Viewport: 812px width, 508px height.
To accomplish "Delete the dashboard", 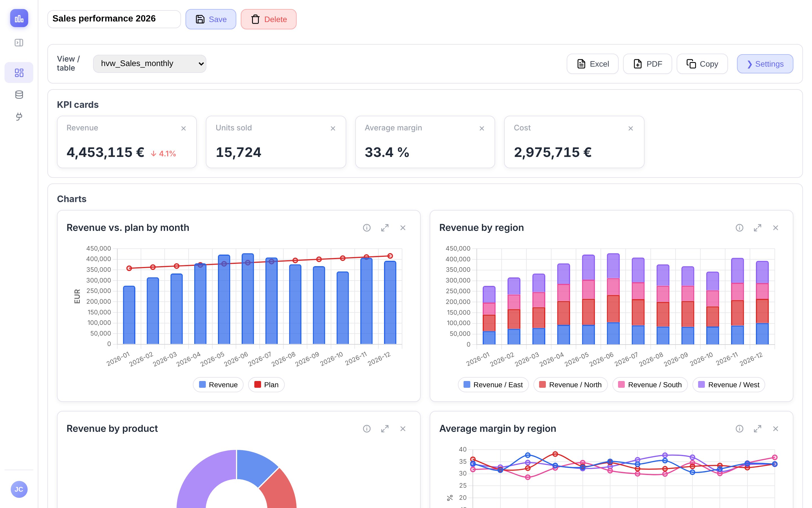I will point(268,19).
